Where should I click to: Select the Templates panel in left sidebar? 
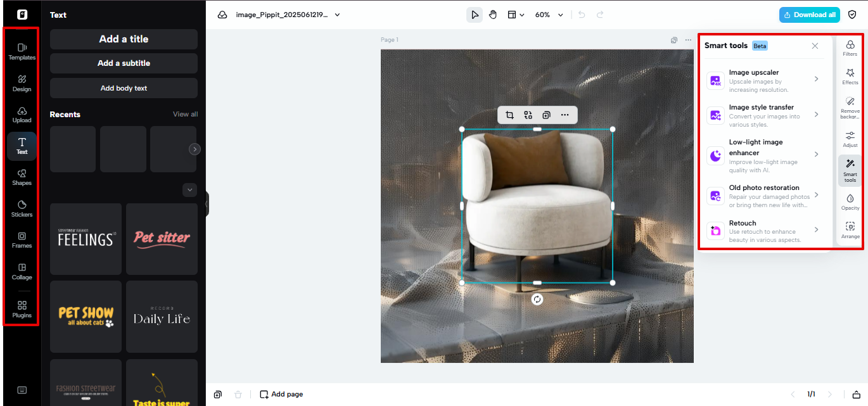coord(21,51)
